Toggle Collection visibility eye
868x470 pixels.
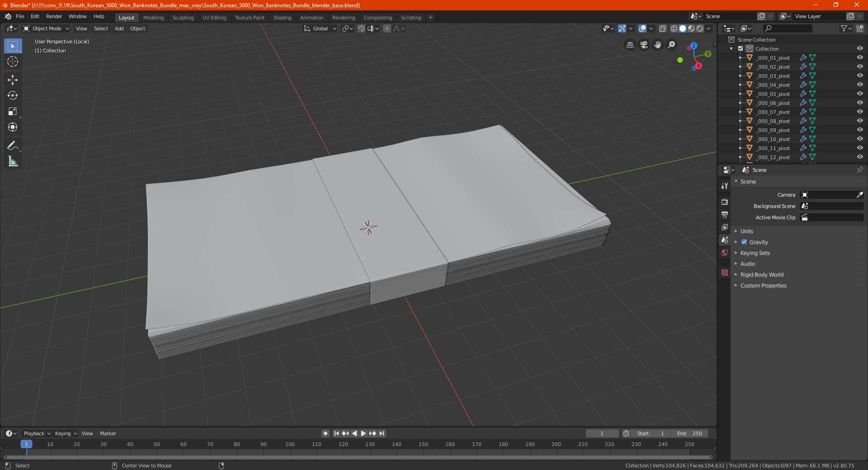[x=860, y=49]
